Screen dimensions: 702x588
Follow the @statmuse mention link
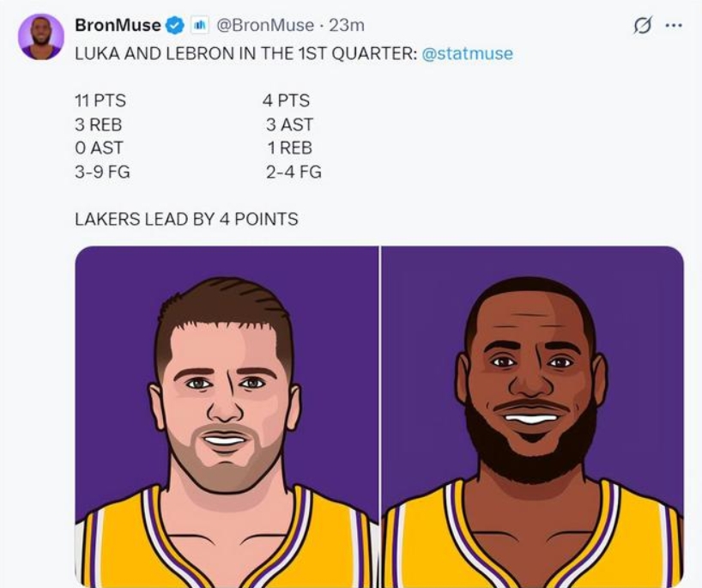click(467, 53)
